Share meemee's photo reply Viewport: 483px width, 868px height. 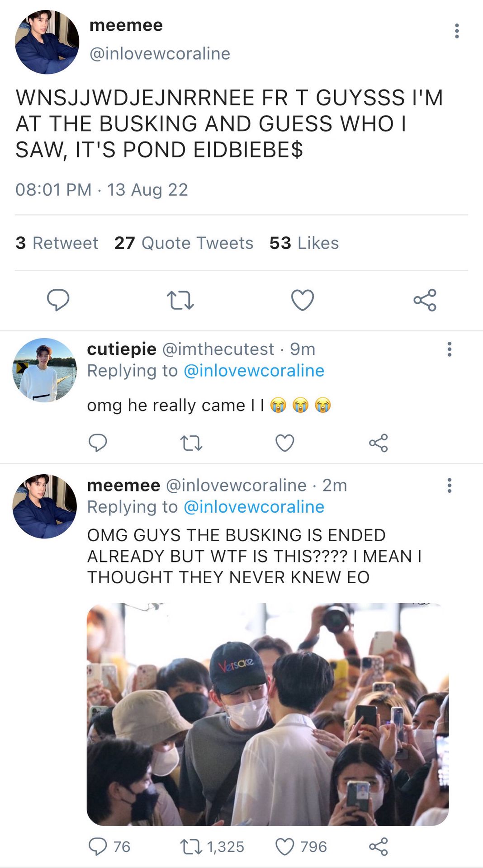click(378, 846)
